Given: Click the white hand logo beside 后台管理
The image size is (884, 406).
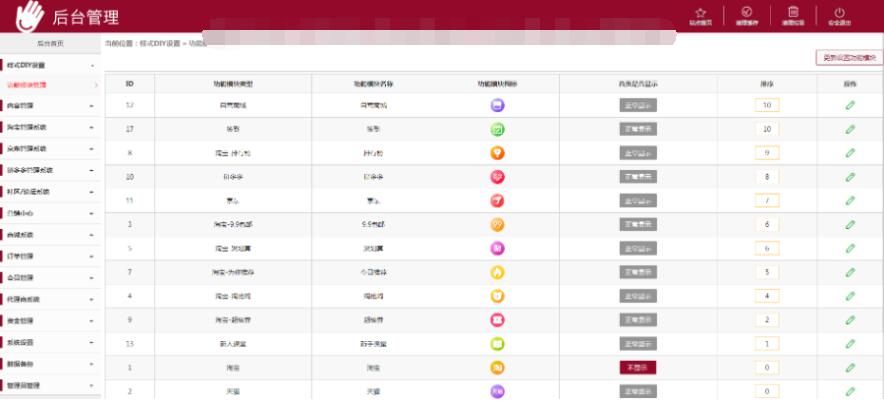Looking at the screenshot, I should coord(30,15).
